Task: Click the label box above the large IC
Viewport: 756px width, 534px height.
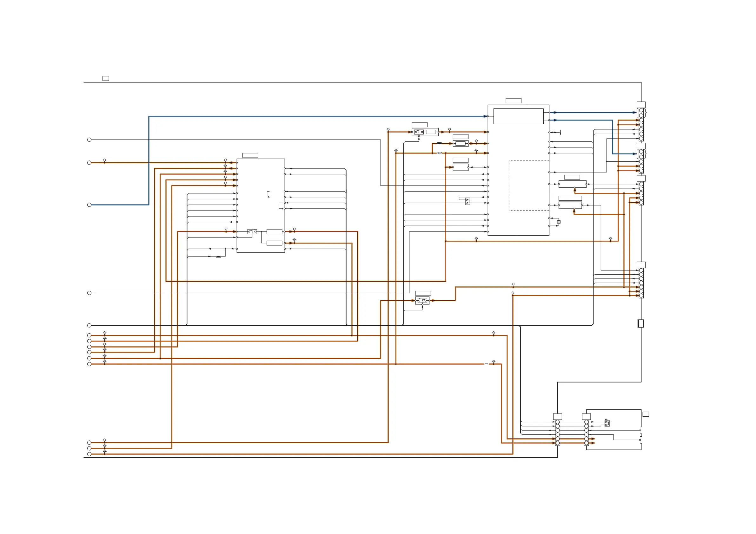Action: [x=513, y=101]
